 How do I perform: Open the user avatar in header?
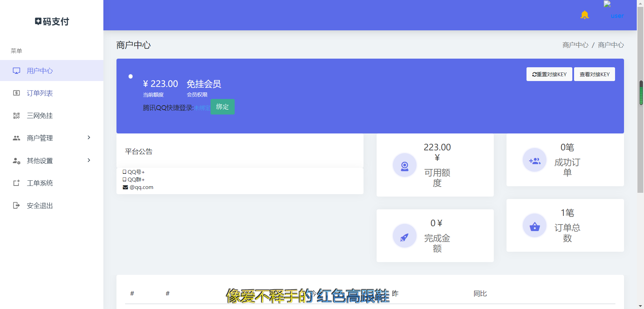pos(607,4)
